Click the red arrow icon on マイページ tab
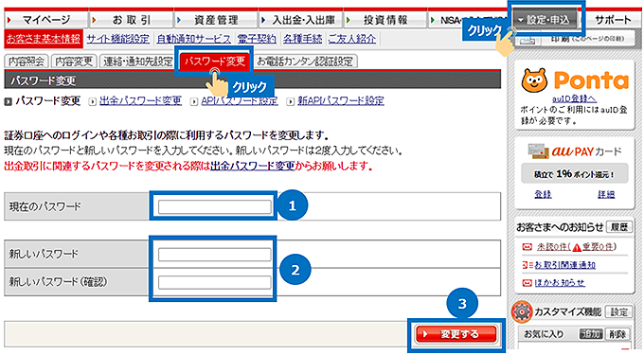 (x=9, y=20)
